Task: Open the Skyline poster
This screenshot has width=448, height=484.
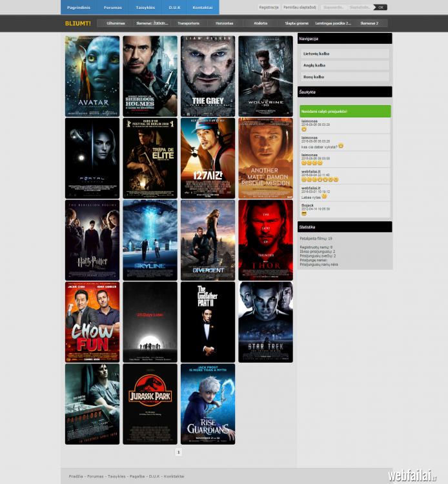Action: 150,240
